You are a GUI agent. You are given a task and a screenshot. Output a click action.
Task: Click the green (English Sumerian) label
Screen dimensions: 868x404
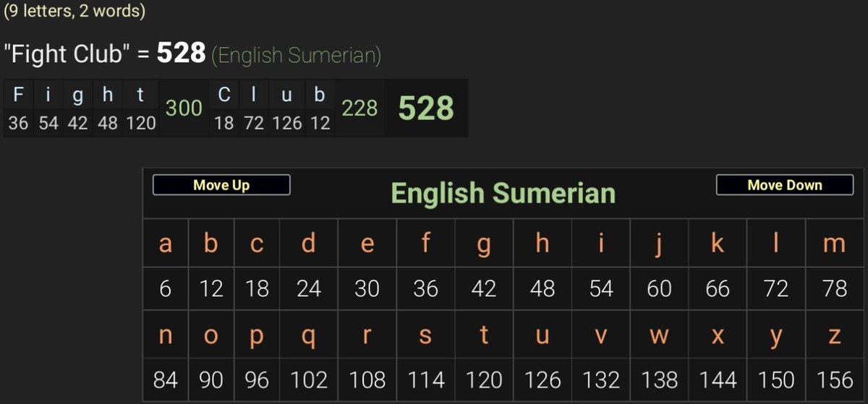[x=297, y=56]
